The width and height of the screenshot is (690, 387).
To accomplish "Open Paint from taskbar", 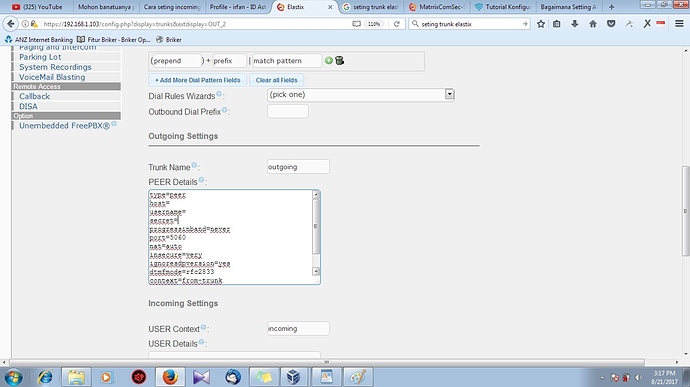I will 357,377.
